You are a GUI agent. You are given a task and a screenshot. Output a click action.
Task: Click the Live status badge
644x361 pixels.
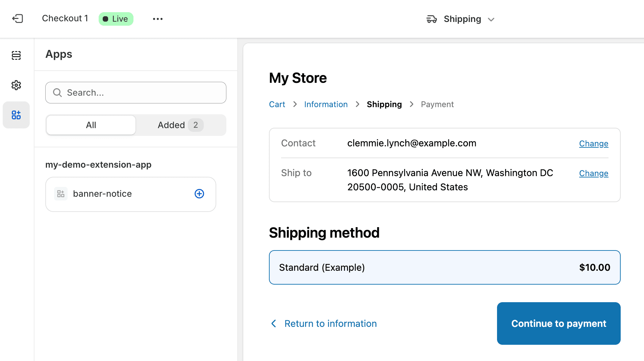pyautogui.click(x=116, y=19)
